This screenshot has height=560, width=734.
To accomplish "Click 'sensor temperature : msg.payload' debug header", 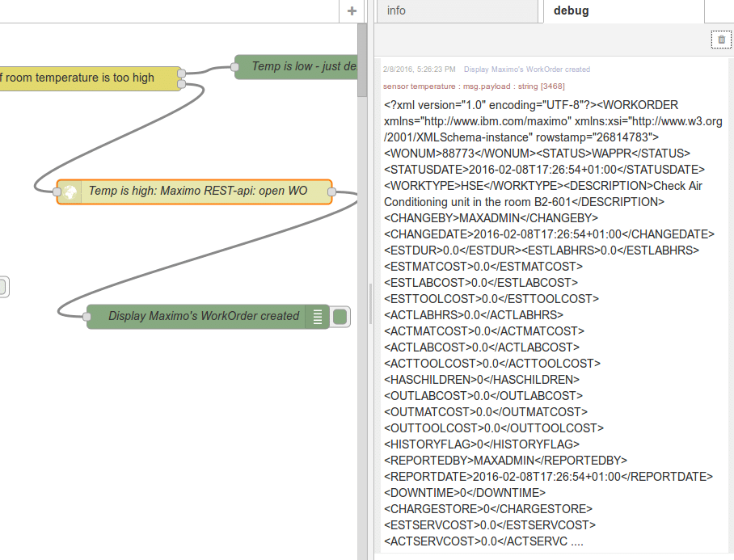I will coord(474,86).
